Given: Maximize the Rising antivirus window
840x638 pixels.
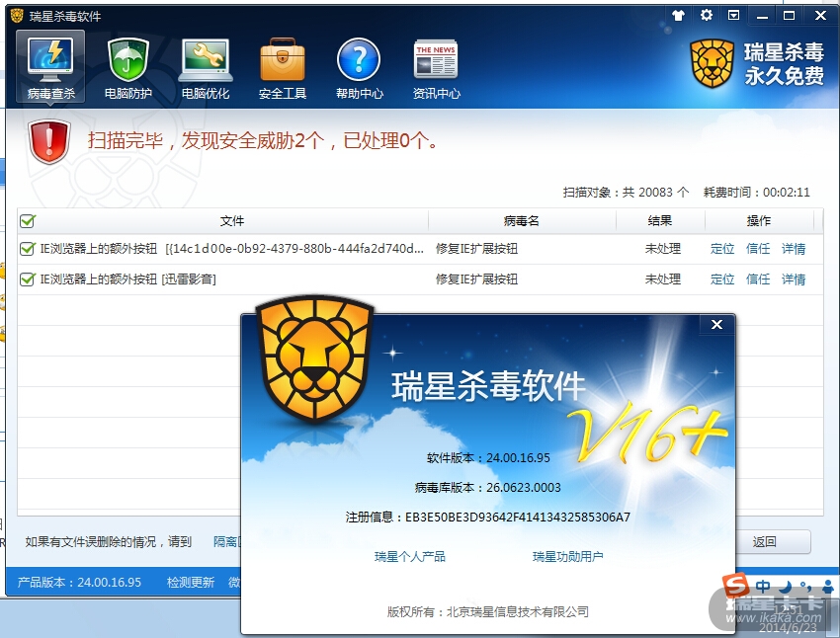Looking at the screenshot, I should (790, 15).
